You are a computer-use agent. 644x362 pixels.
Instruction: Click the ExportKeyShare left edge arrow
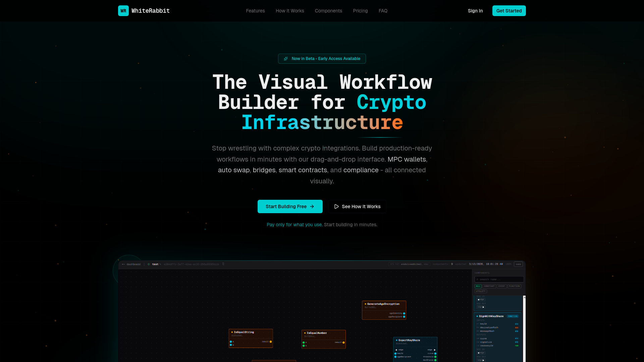click(x=396, y=350)
